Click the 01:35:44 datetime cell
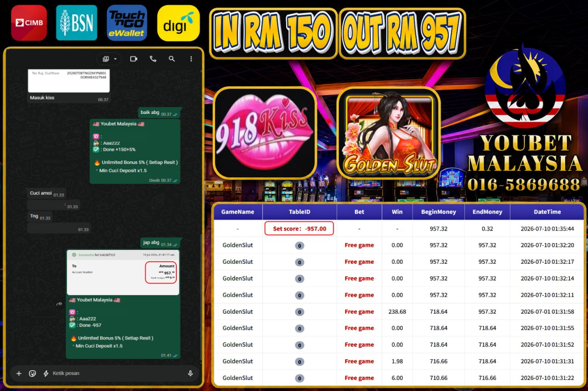 pyautogui.click(x=547, y=228)
